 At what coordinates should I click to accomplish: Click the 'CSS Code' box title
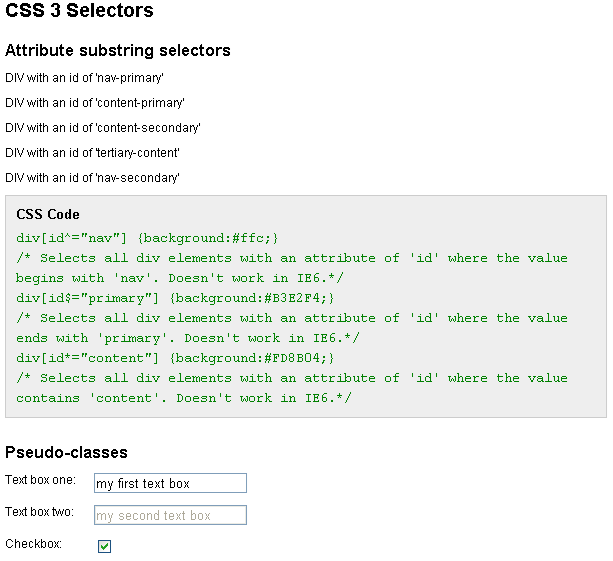[48, 214]
